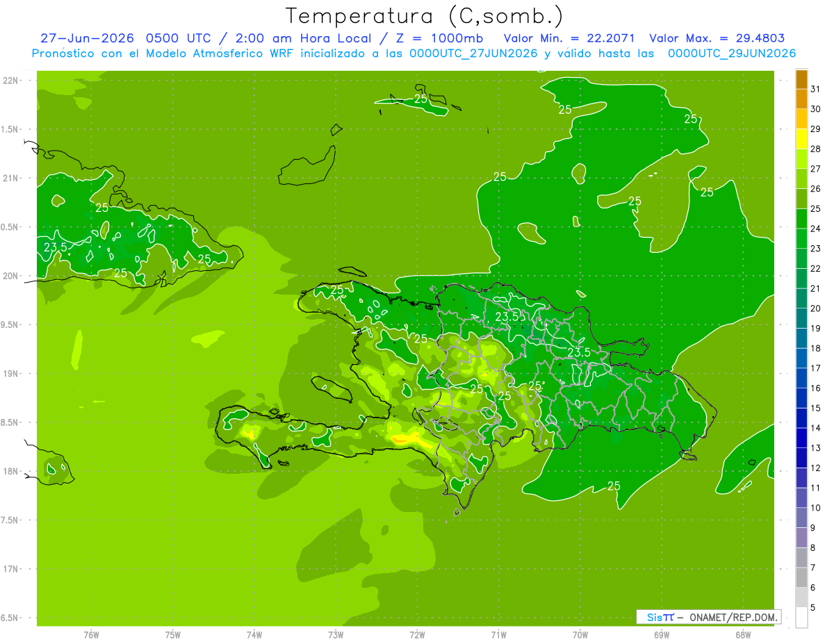Click the "18N" latitude axis label
Image resolution: width=834 pixels, height=644 pixels.
tap(12, 471)
